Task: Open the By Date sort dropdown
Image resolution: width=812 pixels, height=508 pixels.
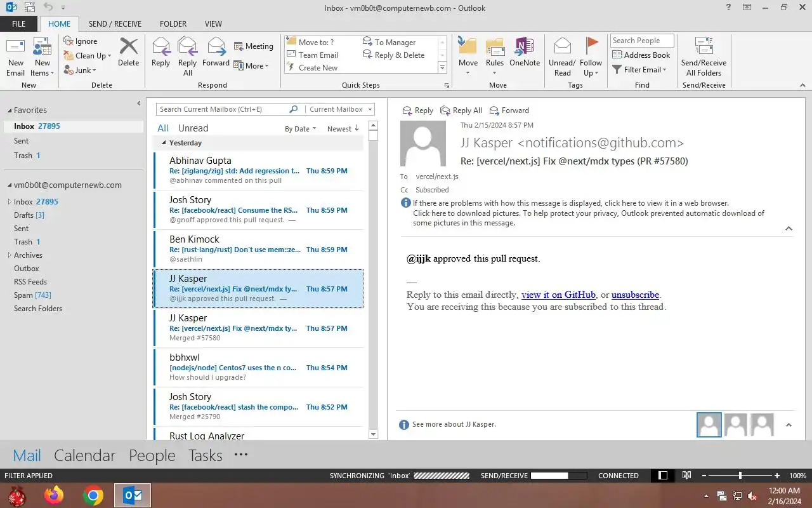Action: pos(301,129)
